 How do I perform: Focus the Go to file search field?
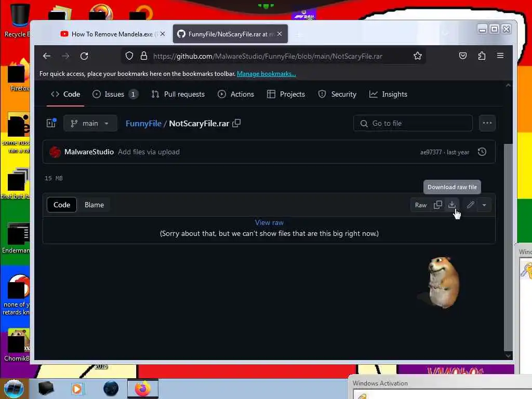[x=413, y=123]
